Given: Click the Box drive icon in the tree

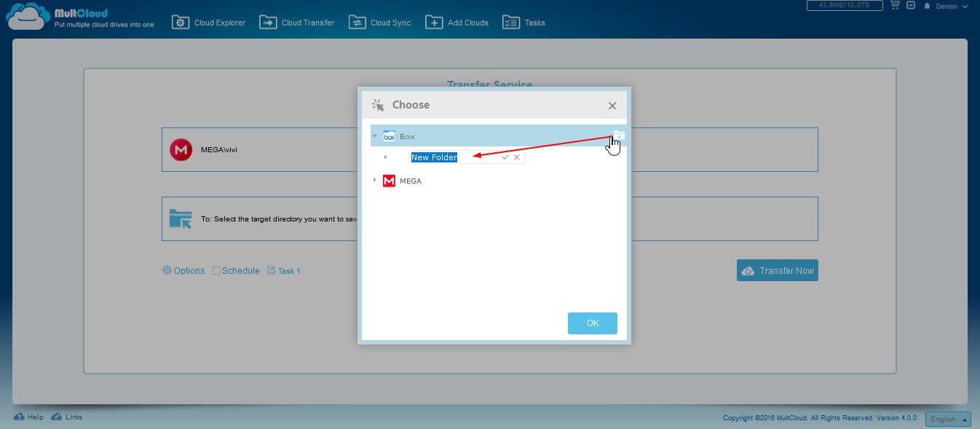Looking at the screenshot, I should click(x=389, y=136).
